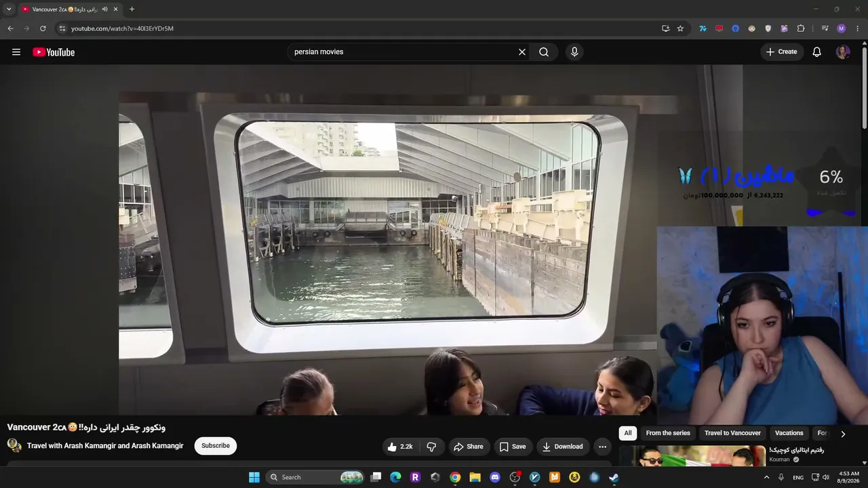Select the Vacations chip
868x488 pixels.
(x=789, y=433)
